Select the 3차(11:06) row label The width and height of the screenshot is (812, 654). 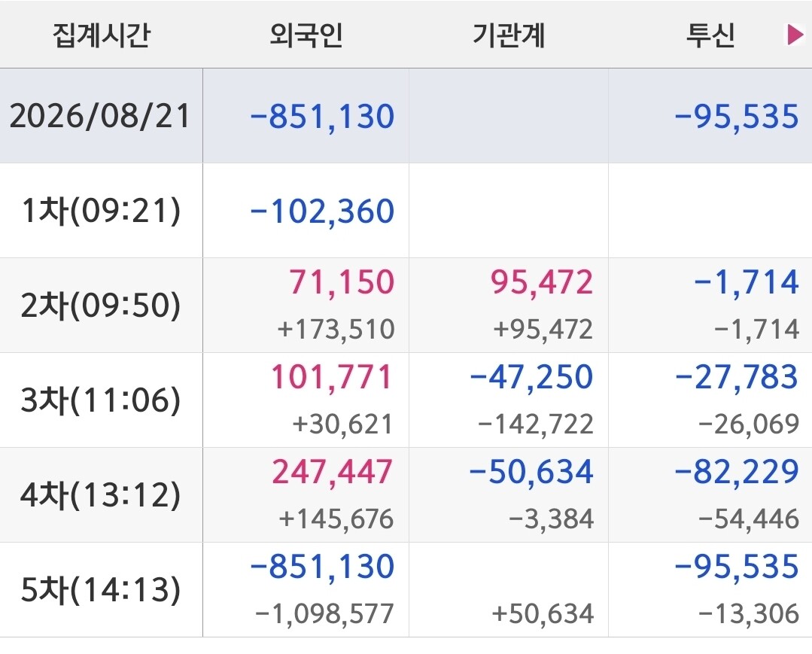[101, 400]
